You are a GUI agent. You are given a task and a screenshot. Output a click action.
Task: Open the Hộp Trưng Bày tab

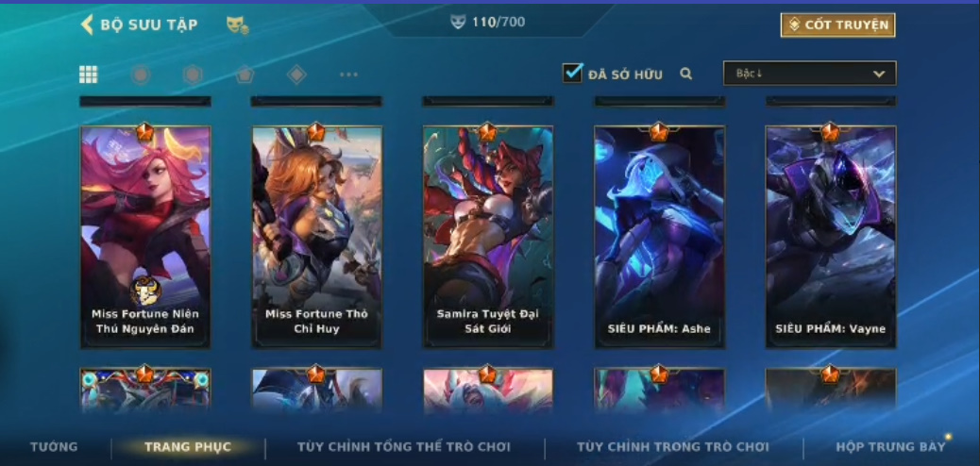click(x=890, y=446)
